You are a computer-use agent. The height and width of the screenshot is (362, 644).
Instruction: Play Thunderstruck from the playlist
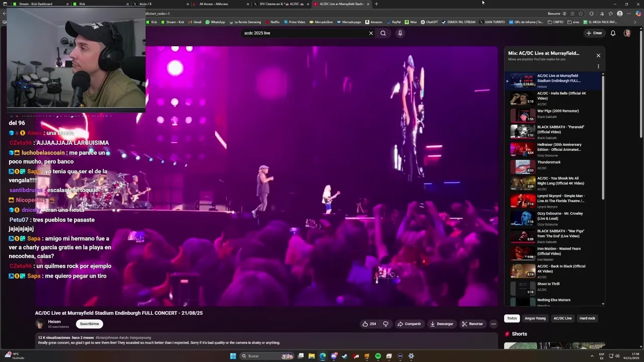click(x=553, y=166)
